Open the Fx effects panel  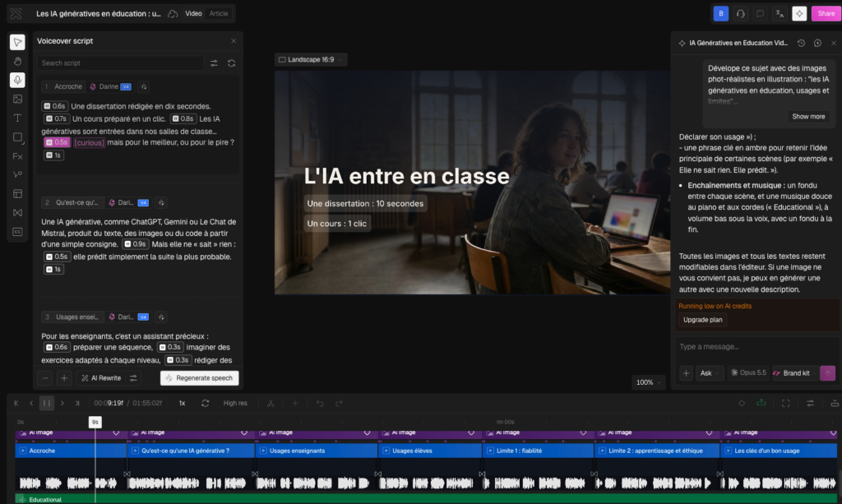[x=18, y=156]
